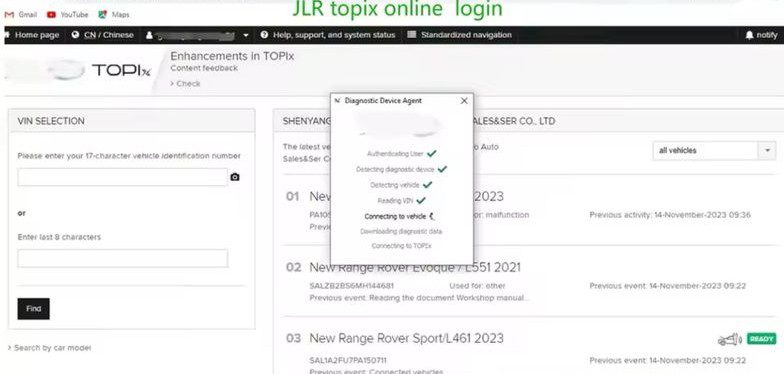Select Standardized navigation menu
This screenshot has height=374, width=784.
460,35
